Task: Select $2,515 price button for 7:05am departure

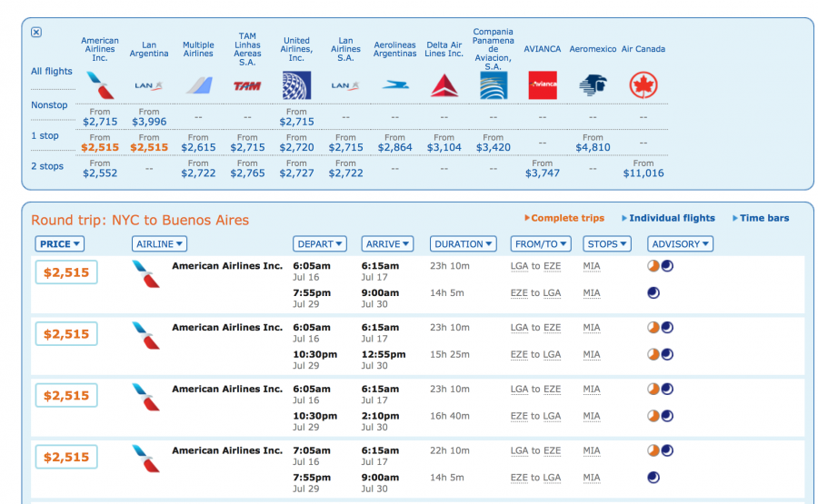Action: click(66, 457)
